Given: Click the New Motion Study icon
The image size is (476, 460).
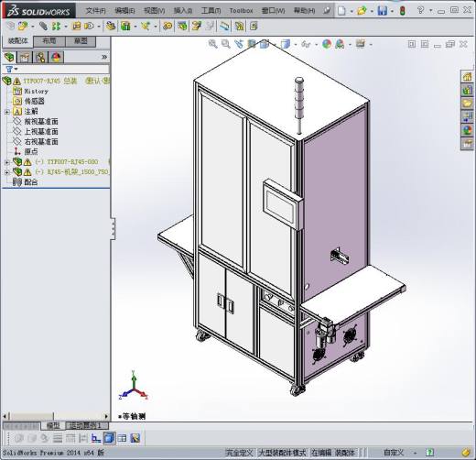Looking at the screenshot, I should (168, 27).
